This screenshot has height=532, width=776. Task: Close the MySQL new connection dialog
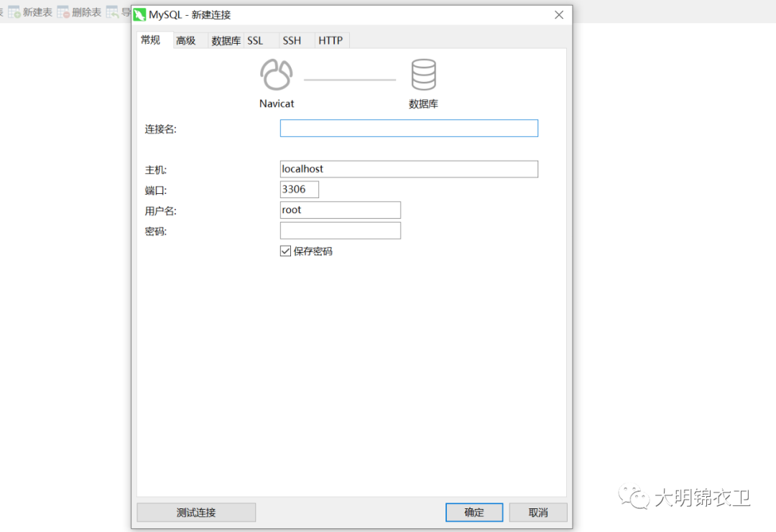(559, 15)
